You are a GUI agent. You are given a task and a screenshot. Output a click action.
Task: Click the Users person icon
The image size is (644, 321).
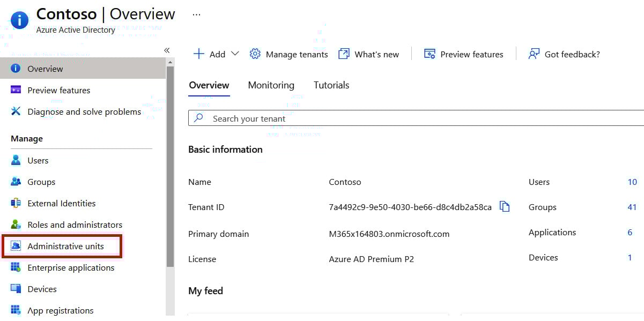[x=16, y=160]
